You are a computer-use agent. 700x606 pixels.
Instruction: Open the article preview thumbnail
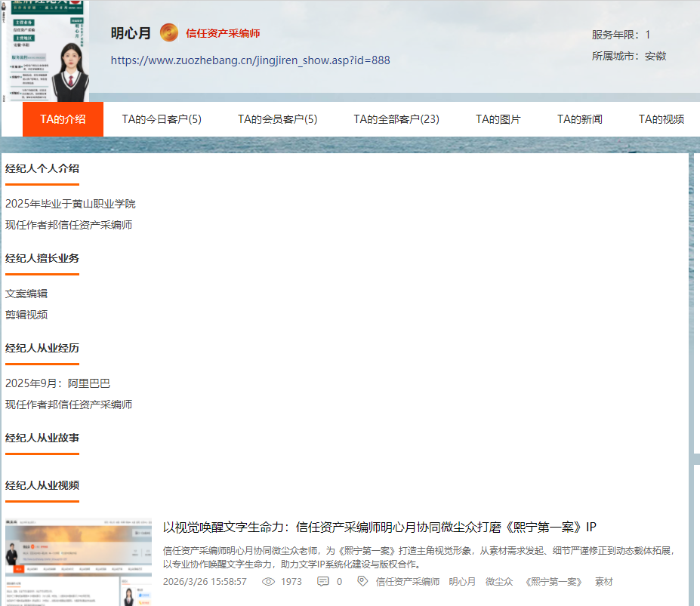[x=79, y=562]
